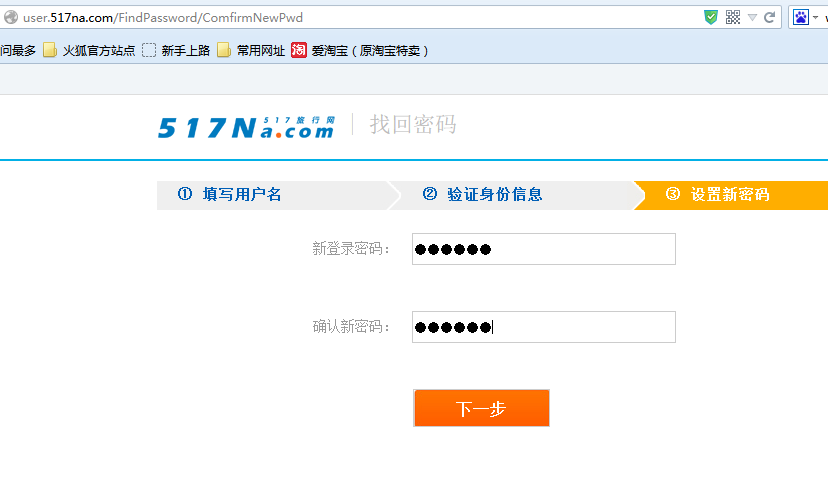
Task: Click the Baidu paw search engine icon
Action: coord(801,17)
